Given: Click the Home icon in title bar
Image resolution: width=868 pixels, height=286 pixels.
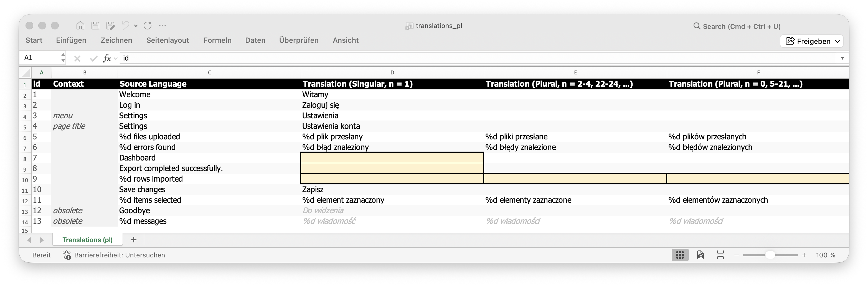Looking at the screenshot, I should point(80,26).
